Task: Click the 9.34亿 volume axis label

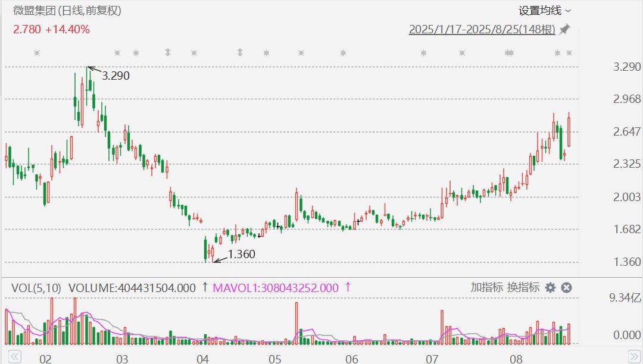Action: pos(625,297)
